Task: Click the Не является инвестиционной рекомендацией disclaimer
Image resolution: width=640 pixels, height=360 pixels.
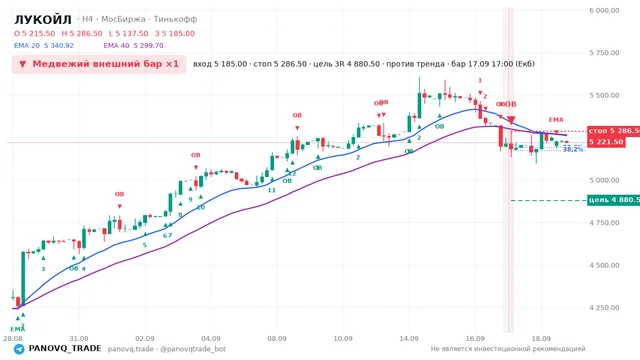Action: click(508, 349)
